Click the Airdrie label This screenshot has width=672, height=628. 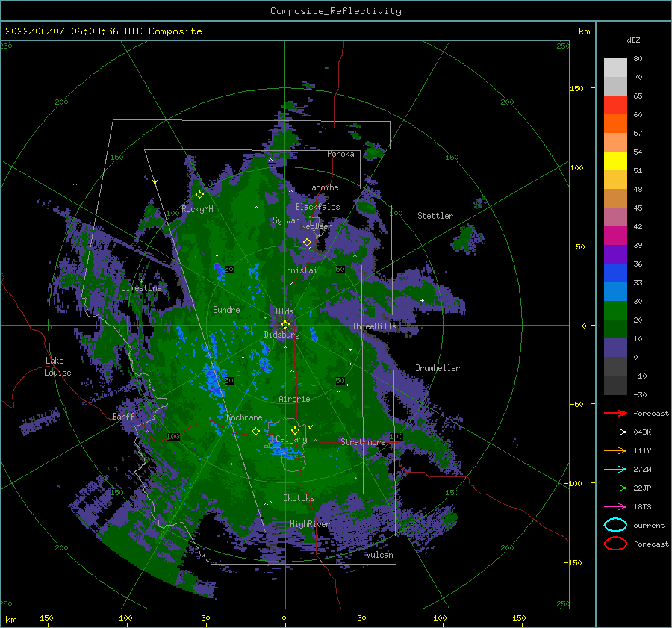pos(294,399)
